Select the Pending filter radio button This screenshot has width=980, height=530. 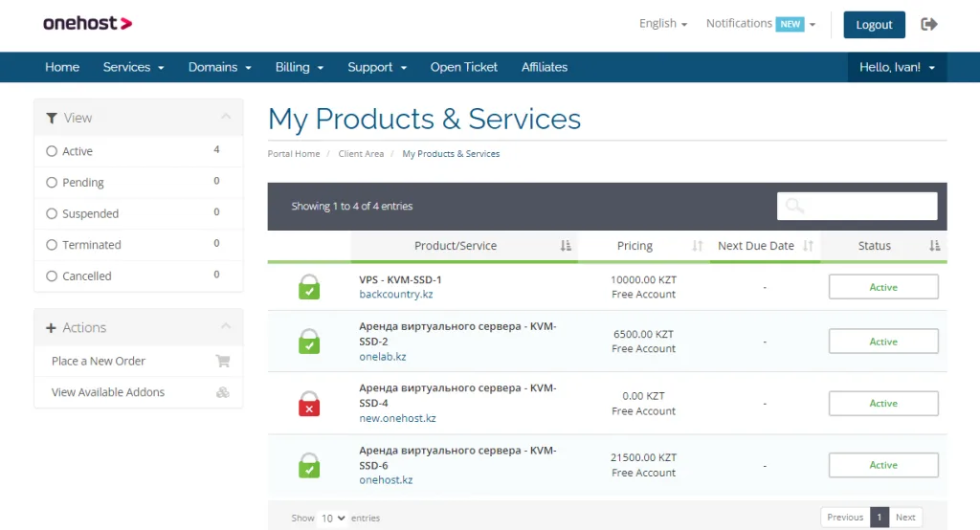click(x=52, y=183)
